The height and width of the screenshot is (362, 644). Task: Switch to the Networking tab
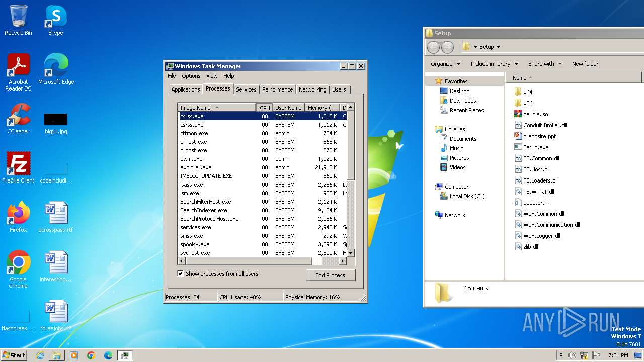312,89
